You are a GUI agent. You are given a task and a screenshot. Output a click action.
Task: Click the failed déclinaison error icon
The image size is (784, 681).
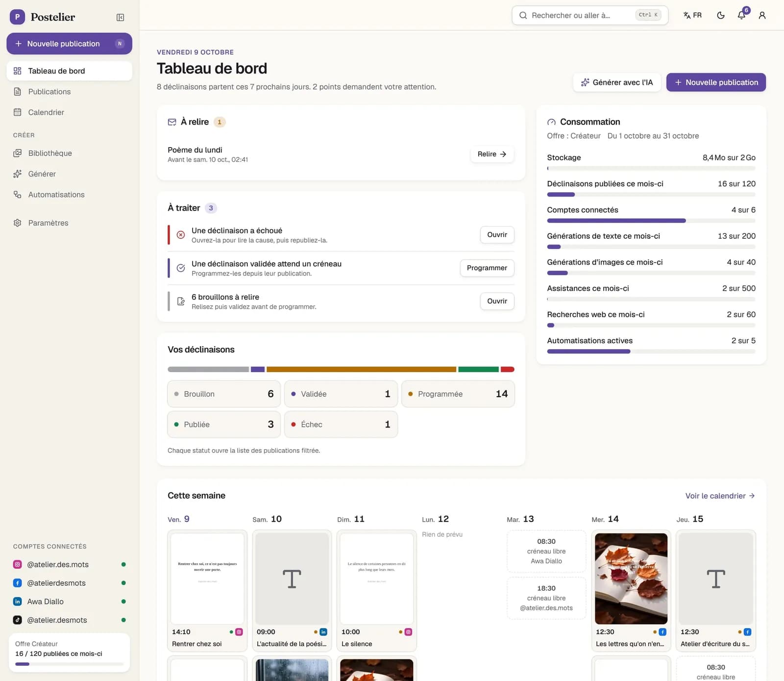181,235
